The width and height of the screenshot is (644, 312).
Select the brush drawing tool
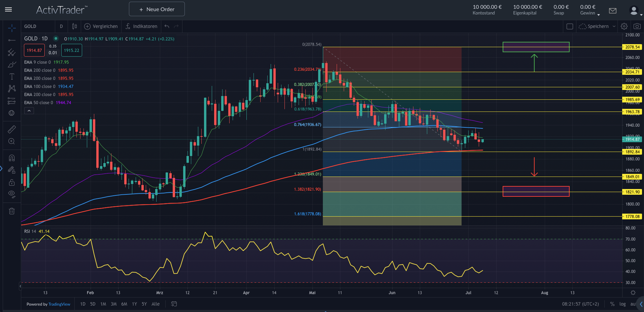tap(12, 64)
